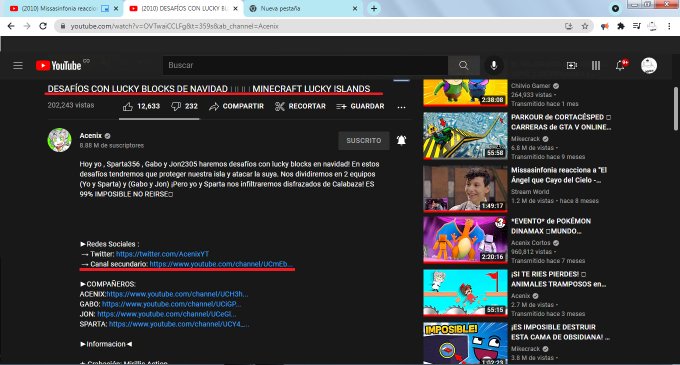Select the DESAFÍOS CON LUCKY tab
This screenshot has height=365, width=680.
(184, 9)
